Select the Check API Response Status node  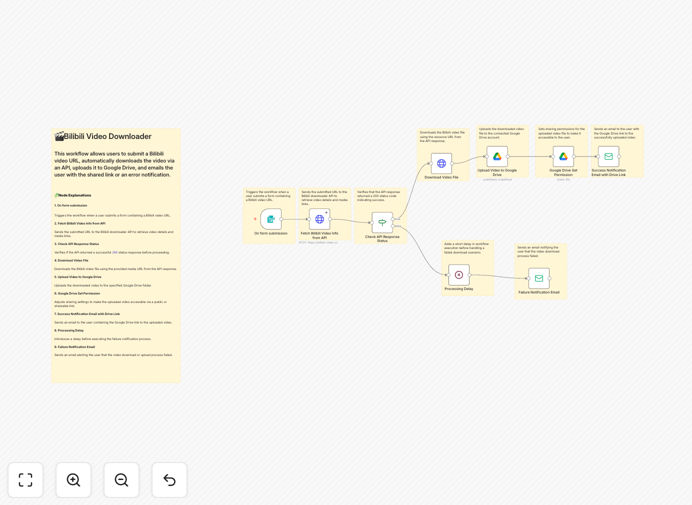point(382,222)
